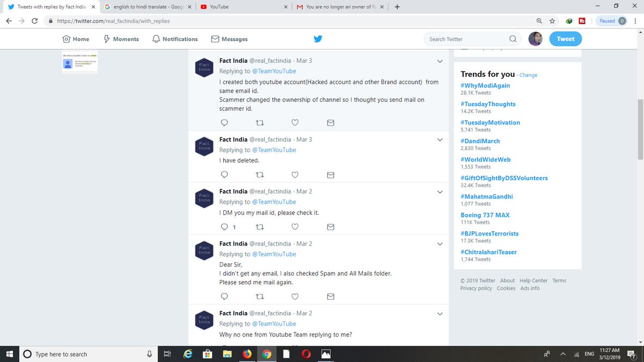
Task: Retweet the 'I have deleted.' tweet
Action: [260, 175]
